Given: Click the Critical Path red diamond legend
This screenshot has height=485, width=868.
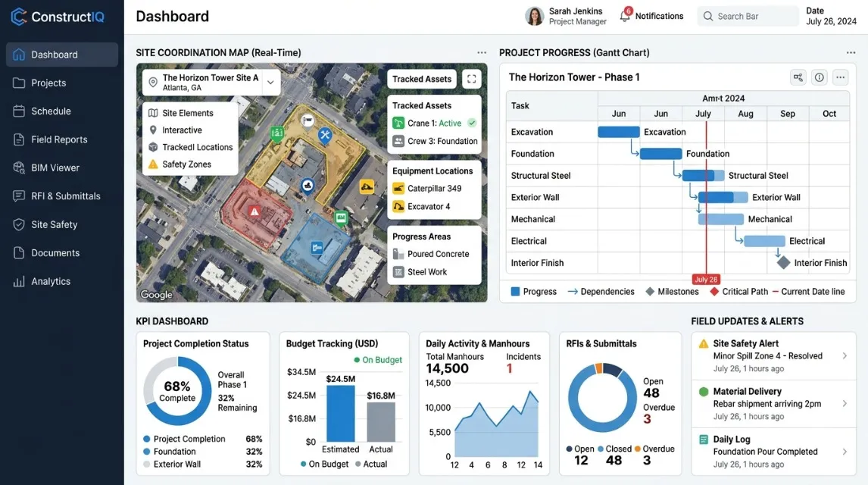Looking at the screenshot, I should coord(715,291).
